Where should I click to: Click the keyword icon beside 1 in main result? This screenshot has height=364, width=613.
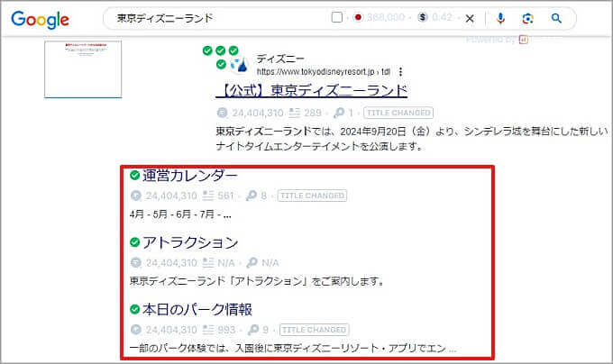(x=339, y=113)
